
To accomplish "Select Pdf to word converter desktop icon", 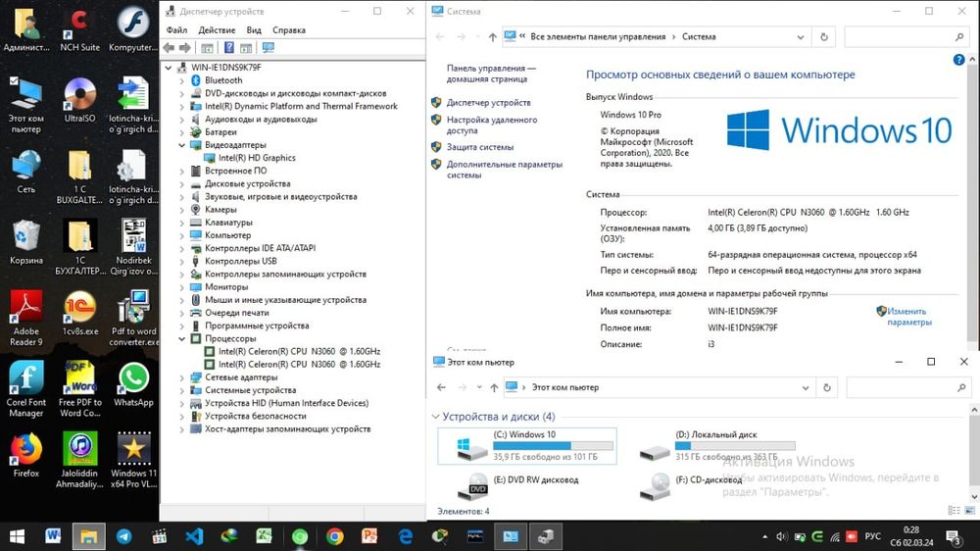I will 133,318.
